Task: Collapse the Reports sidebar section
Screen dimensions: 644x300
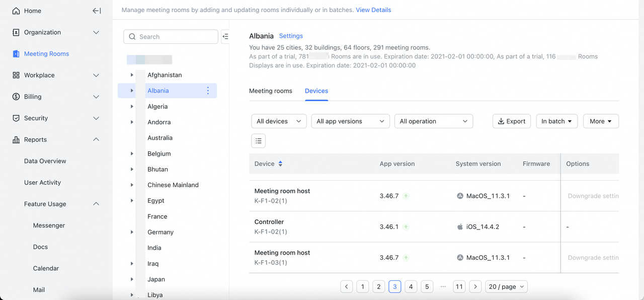Action: (96, 139)
